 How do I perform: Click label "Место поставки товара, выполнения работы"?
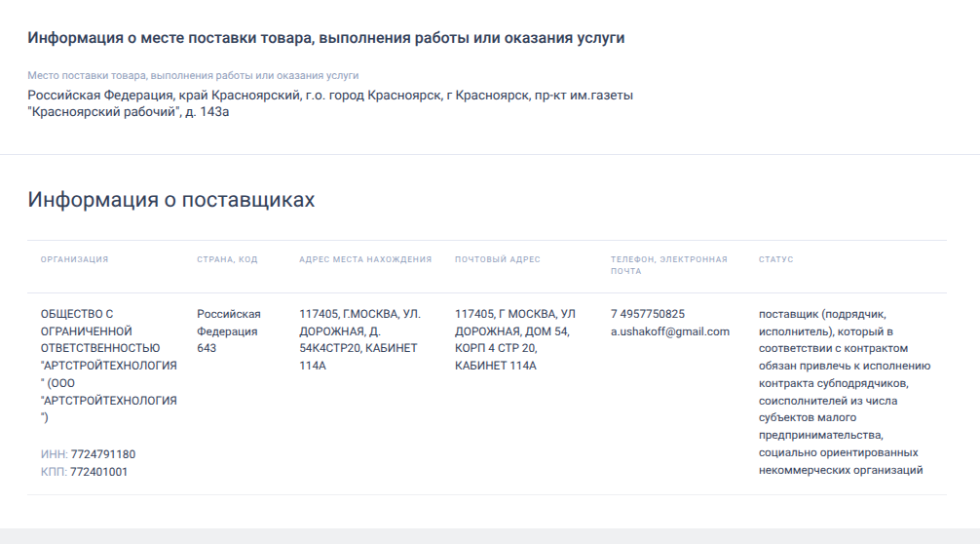click(x=193, y=76)
